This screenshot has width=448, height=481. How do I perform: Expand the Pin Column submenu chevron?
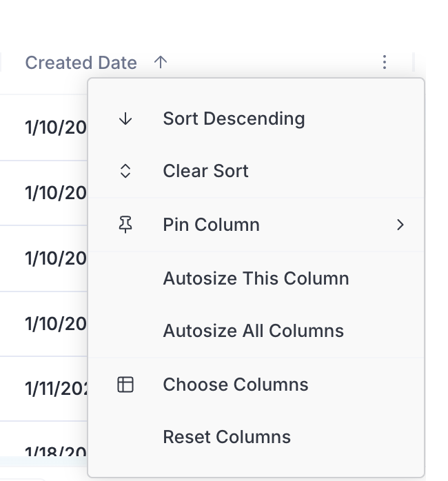tap(400, 225)
